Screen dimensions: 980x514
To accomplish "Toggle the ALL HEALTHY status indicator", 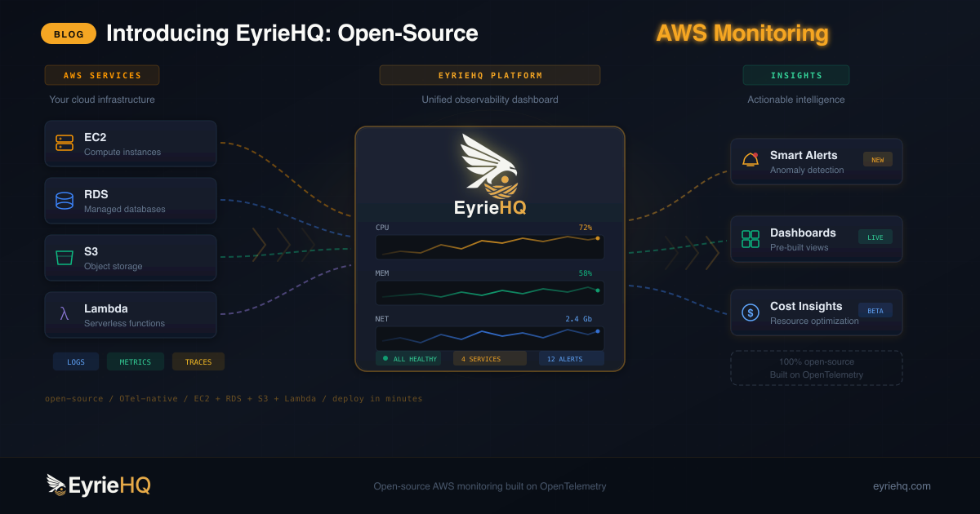I will (408, 357).
